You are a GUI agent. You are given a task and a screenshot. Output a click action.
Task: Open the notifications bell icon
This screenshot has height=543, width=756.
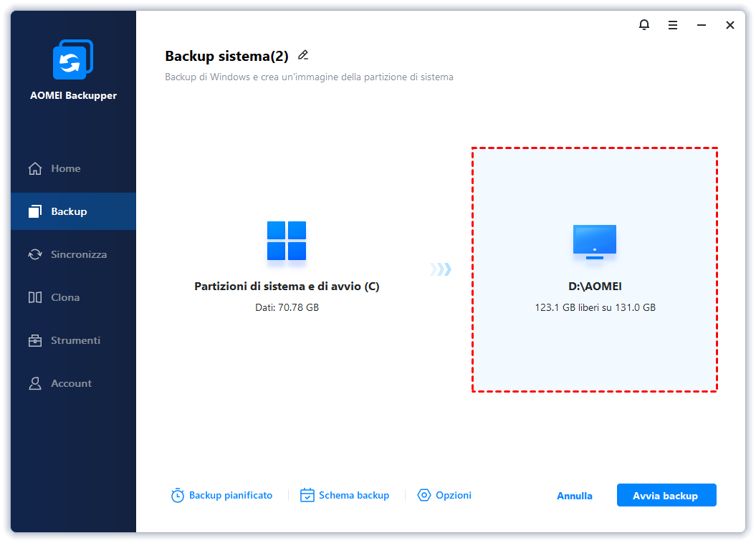click(644, 25)
